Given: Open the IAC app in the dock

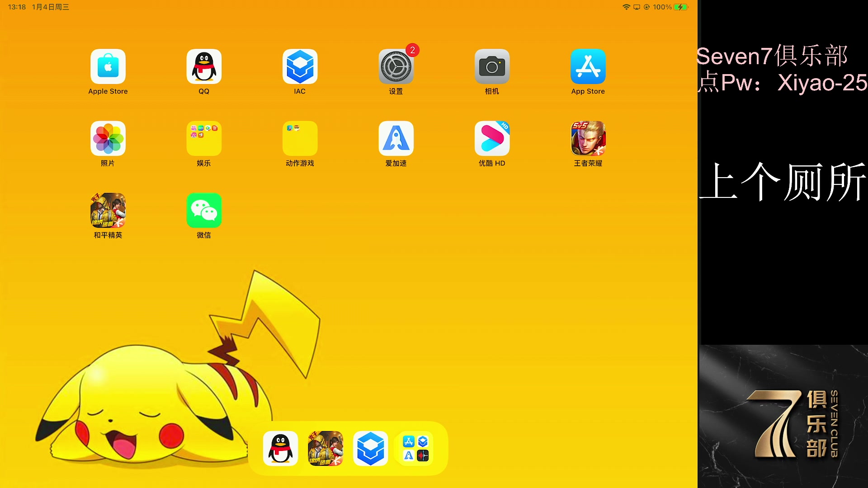Looking at the screenshot, I should pyautogui.click(x=370, y=448).
